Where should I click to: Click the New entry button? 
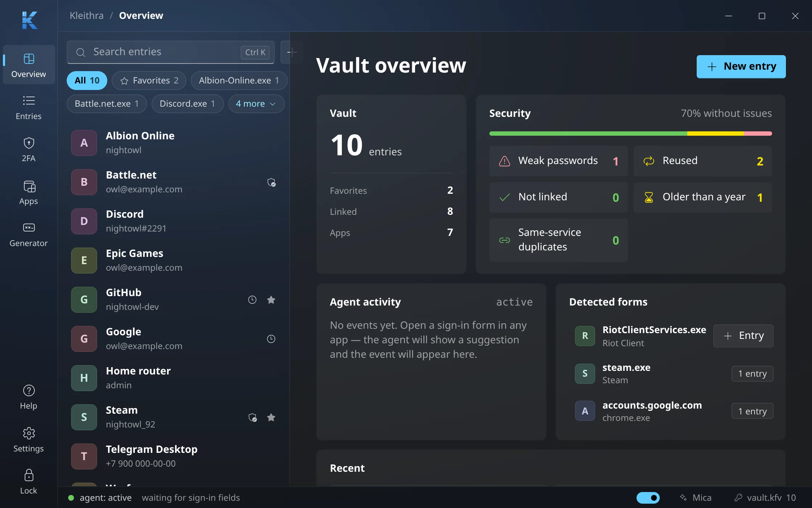(741, 66)
